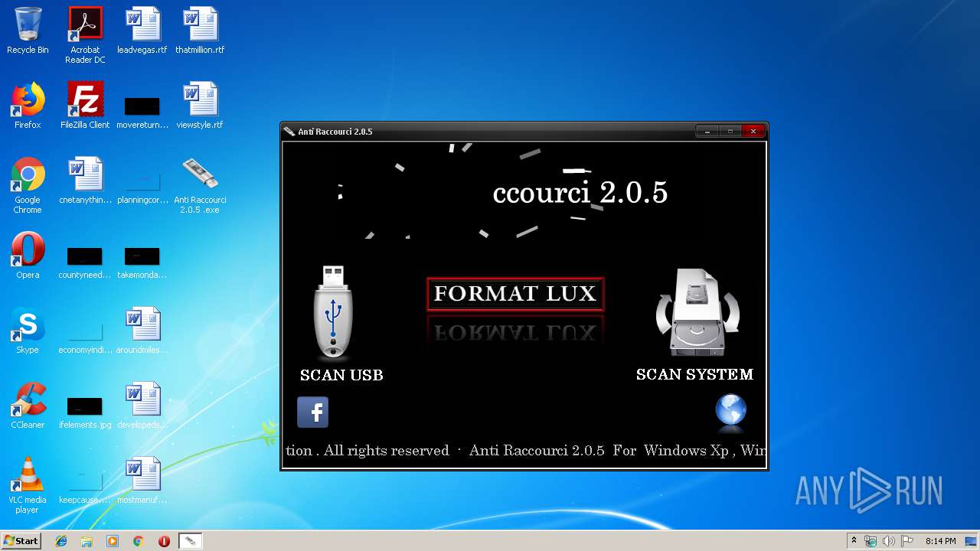The height and width of the screenshot is (551, 980).
Task: Select Anti Raccourci taskbar button
Action: tap(191, 541)
